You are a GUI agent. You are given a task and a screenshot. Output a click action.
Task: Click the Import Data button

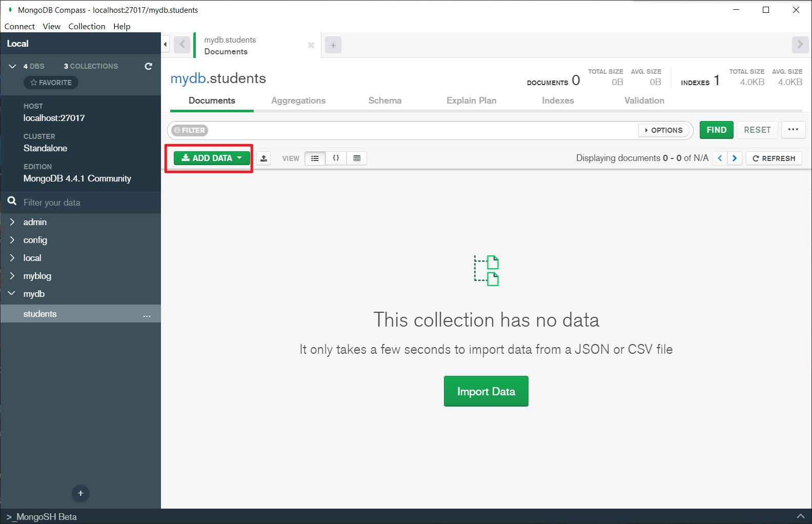486,391
